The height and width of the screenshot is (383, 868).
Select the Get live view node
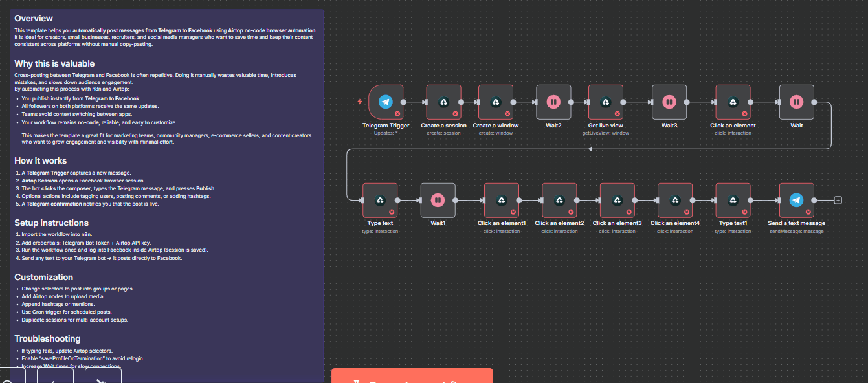605,102
